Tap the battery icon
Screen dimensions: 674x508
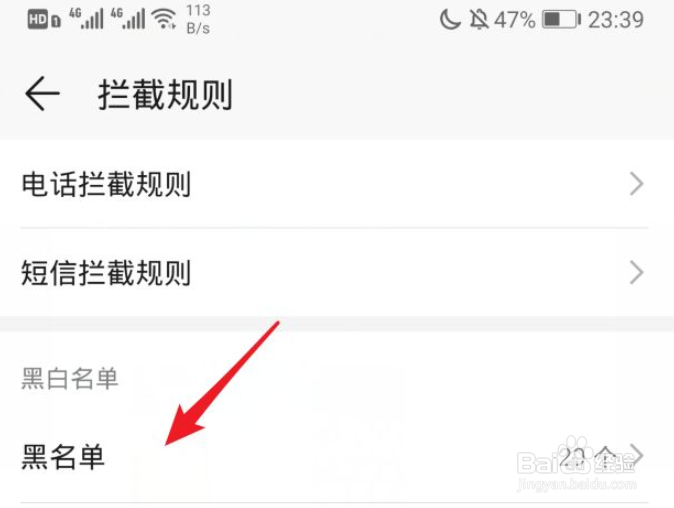click(x=561, y=20)
